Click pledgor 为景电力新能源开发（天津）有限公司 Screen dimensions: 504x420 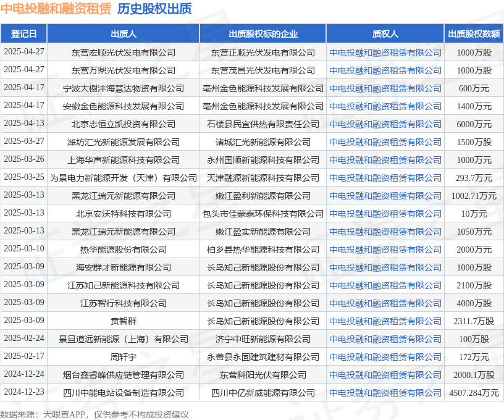[124, 178]
